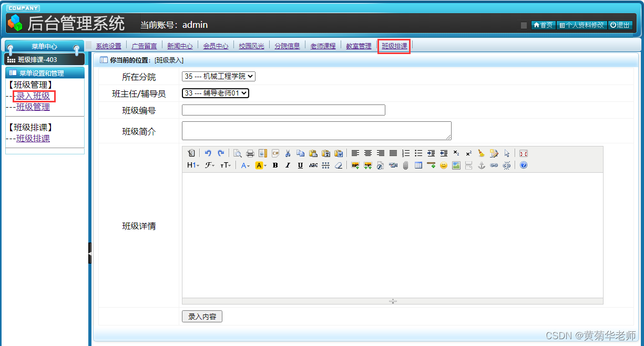
Task: Underline the selected text
Action: pos(300,165)
